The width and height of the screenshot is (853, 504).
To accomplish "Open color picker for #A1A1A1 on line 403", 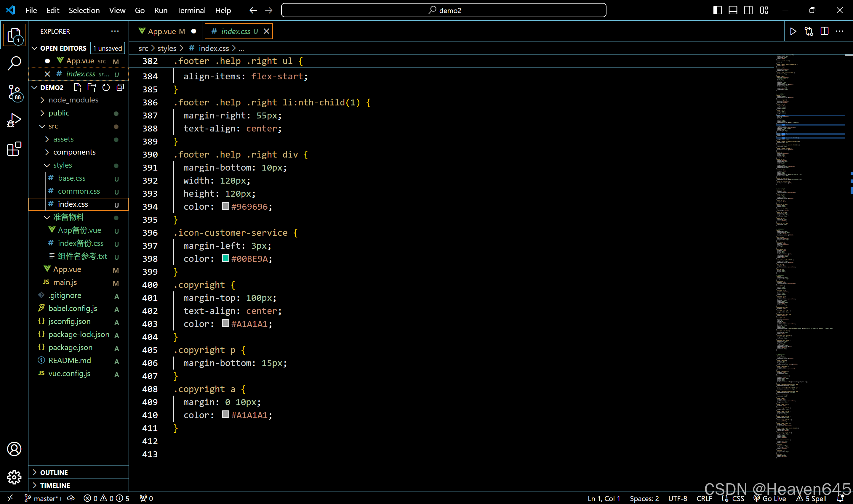I will click(225, 323).
